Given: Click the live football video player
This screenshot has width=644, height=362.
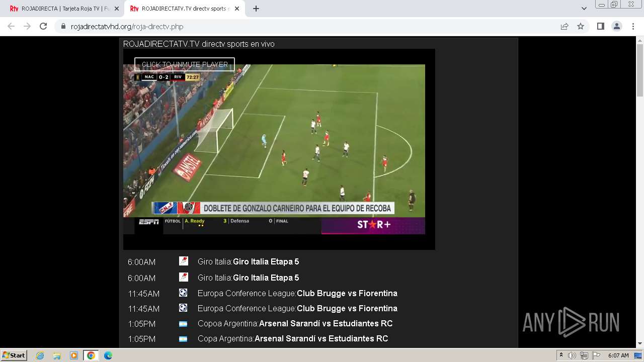Looking at the screenshot, I should tap(274, 149).
